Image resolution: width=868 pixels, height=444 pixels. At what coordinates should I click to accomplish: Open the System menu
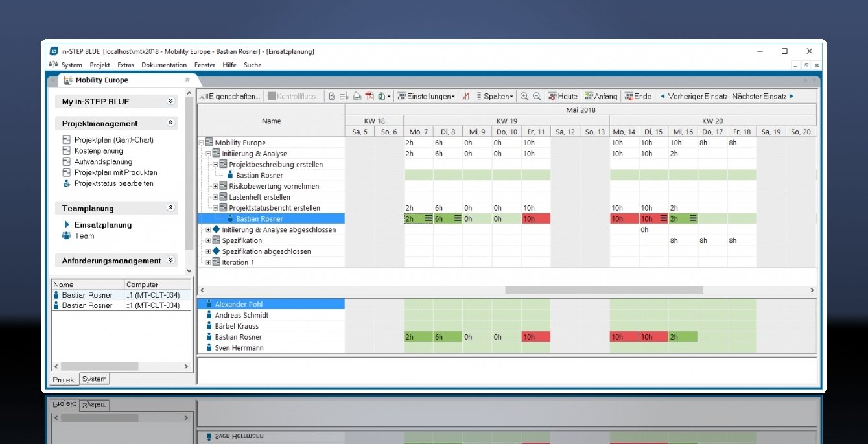[x=71, y=65]
